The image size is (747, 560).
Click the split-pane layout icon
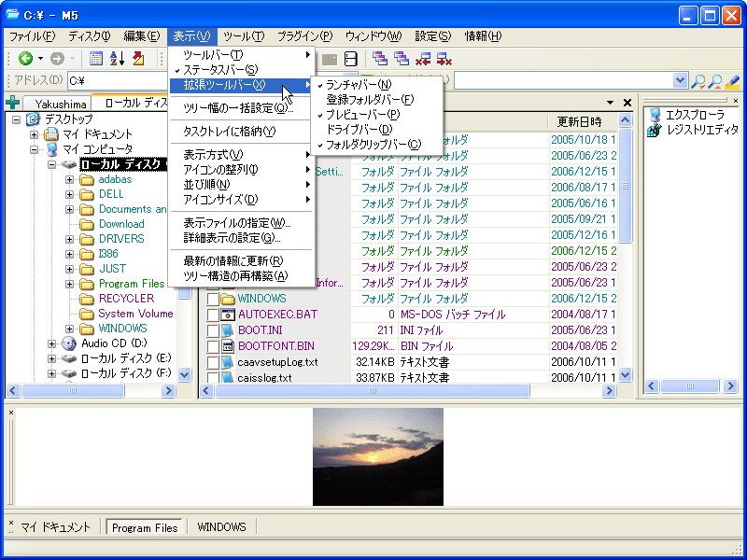[351, 59]
